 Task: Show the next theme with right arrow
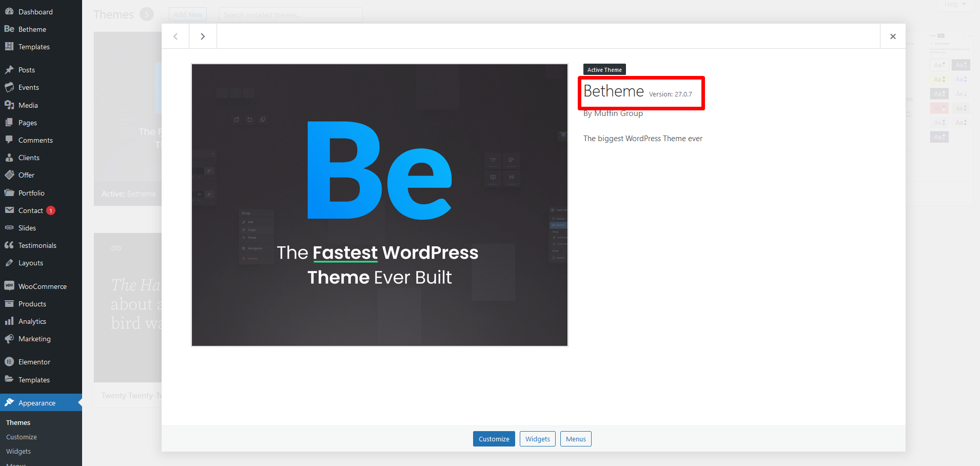pos(203,36)
